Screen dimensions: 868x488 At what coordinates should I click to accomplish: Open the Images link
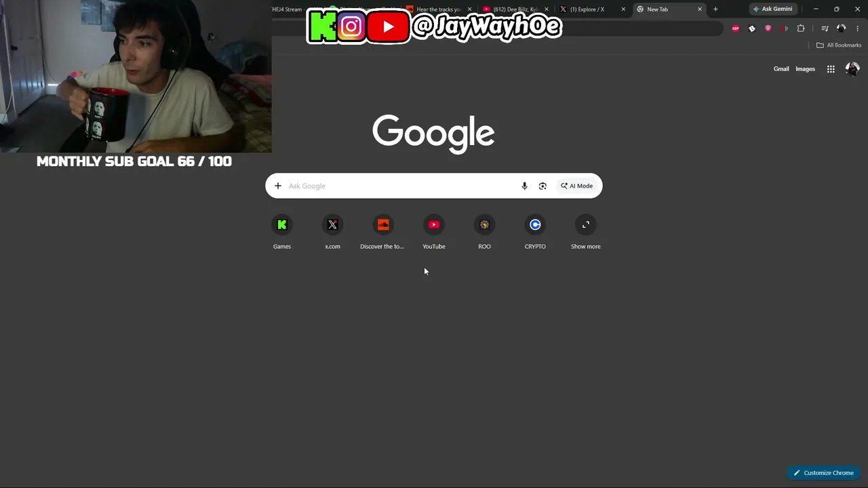[x=806, y=69]
